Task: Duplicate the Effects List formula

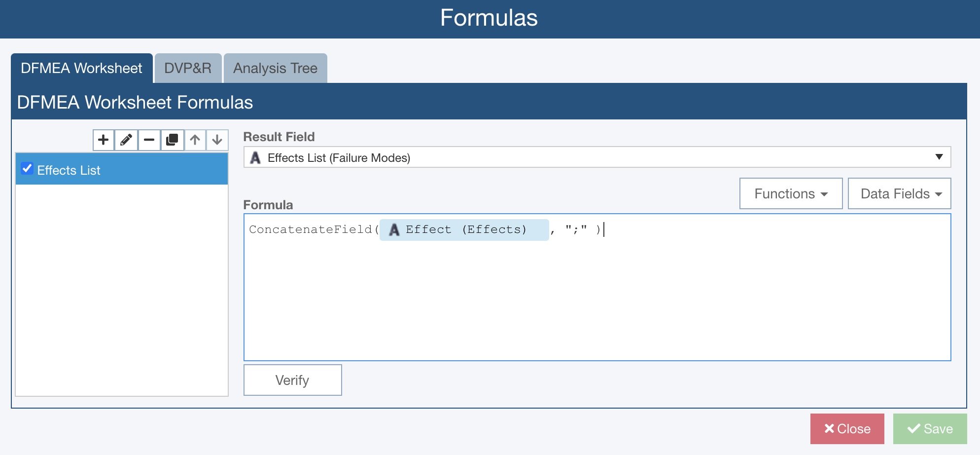Action: 172,140
